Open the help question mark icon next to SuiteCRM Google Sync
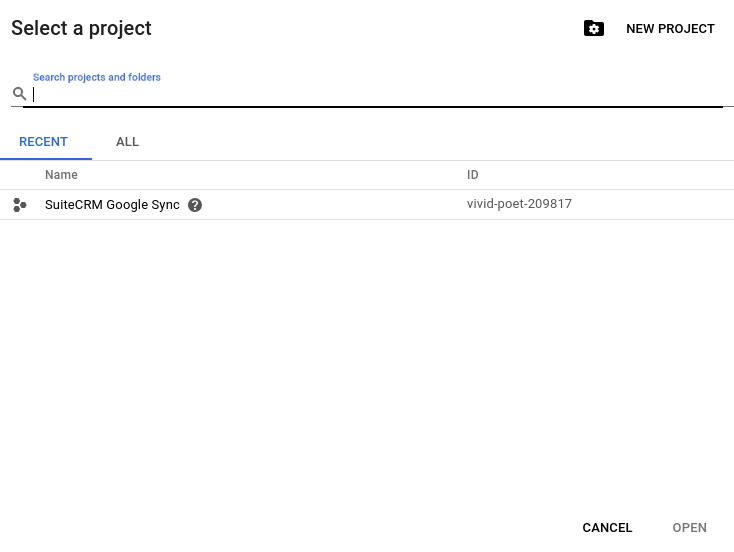The height and width of the screenshot is (552, 734). click(x=195, y=205)
